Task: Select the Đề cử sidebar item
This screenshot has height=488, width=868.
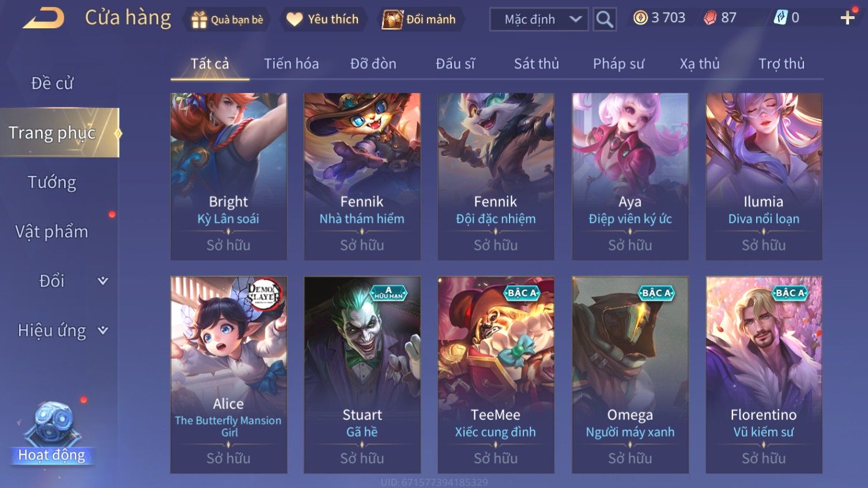Action: (x=52, y=83)
